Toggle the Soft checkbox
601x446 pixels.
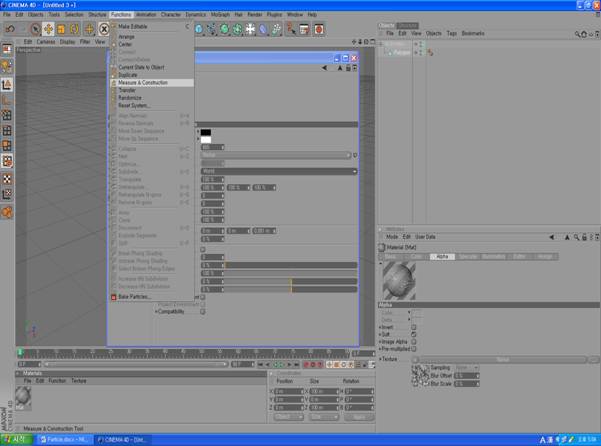(415, 335)
